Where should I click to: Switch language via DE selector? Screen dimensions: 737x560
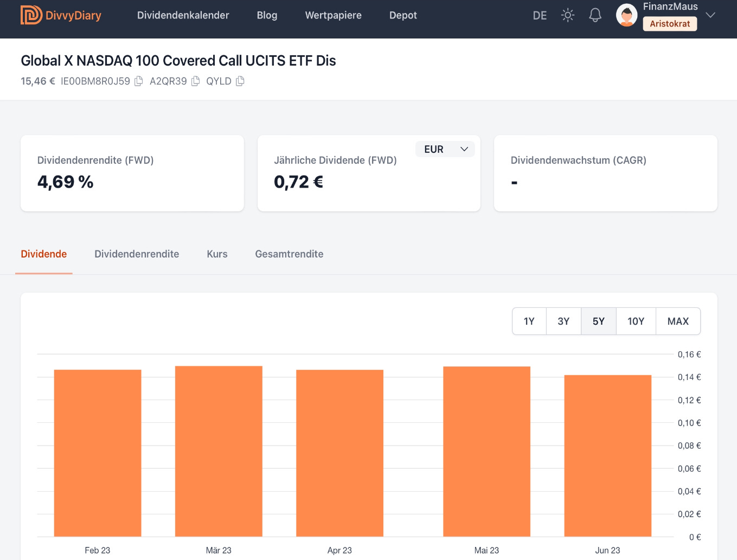540,16
